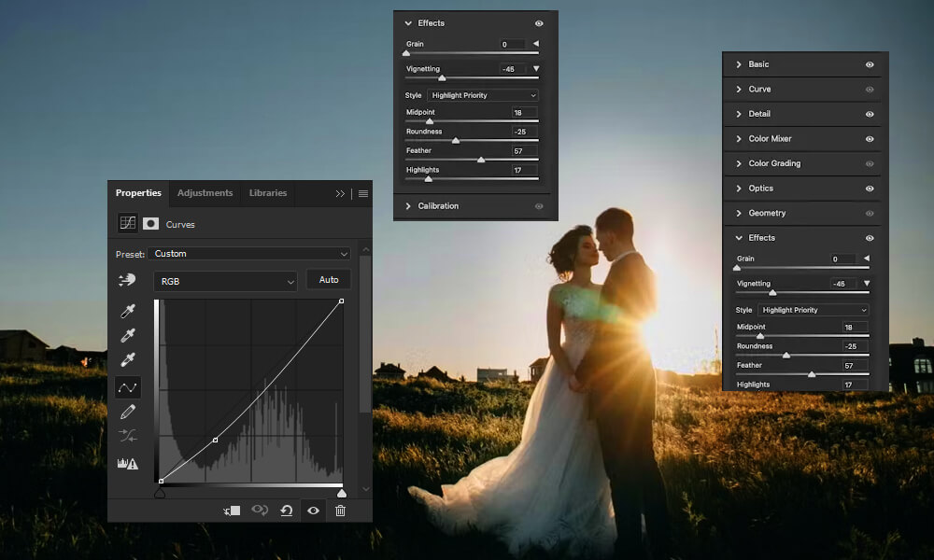
Task: Open the layer mask properties icon
Action: pos(149,224)
